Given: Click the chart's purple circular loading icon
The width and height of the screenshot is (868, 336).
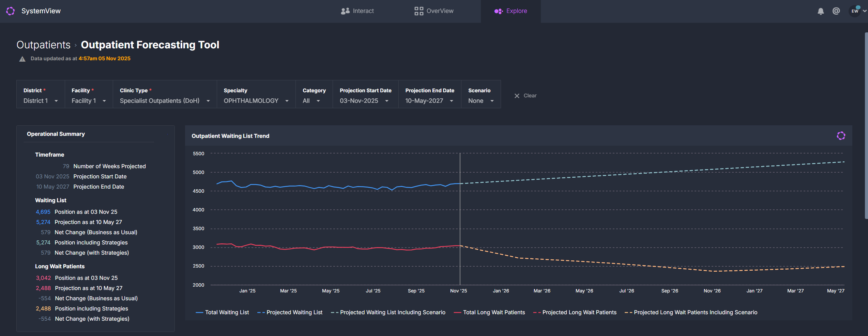Looking at the screenshot, I should coord(841,136).
